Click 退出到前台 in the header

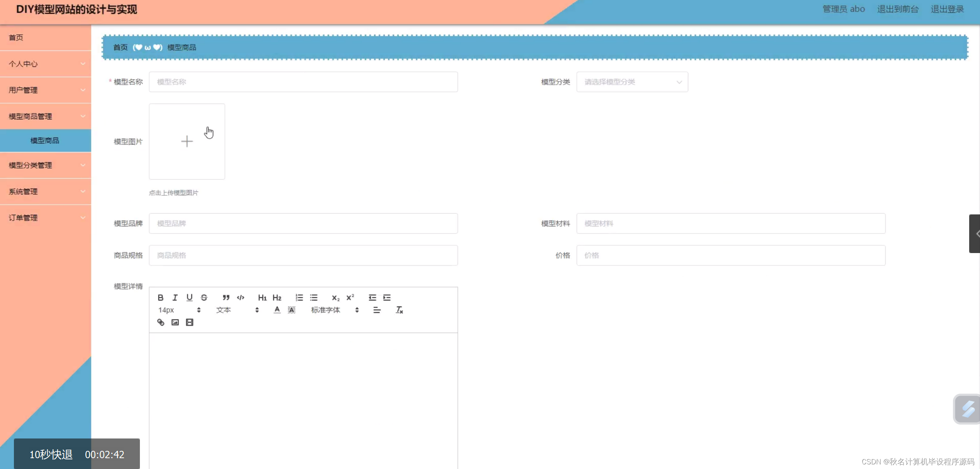click(x=898, y=9)
